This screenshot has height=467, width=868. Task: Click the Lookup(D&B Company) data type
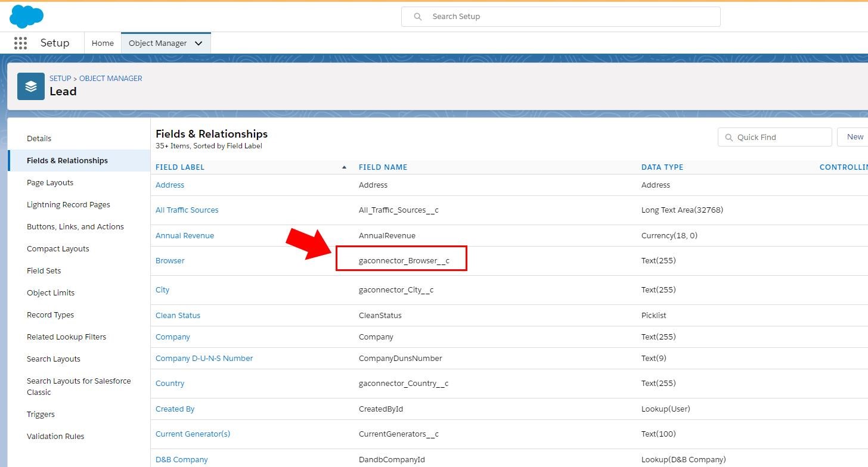[684, 460]
